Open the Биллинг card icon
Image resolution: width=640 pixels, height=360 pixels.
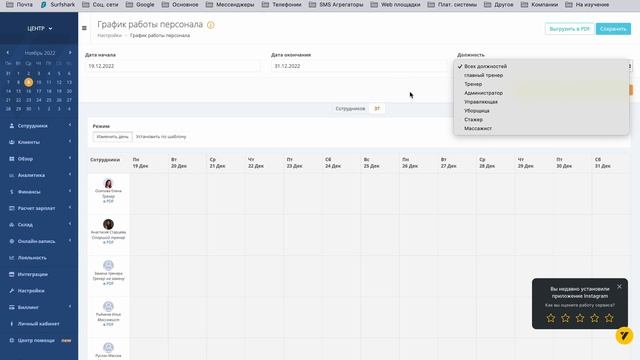click(11, 307)
